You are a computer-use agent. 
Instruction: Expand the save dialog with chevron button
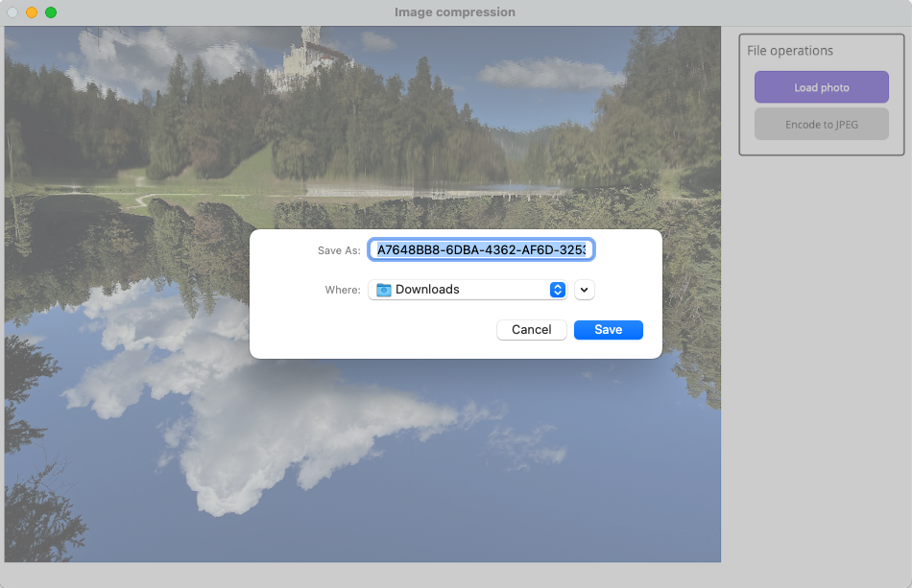(585, 290)
